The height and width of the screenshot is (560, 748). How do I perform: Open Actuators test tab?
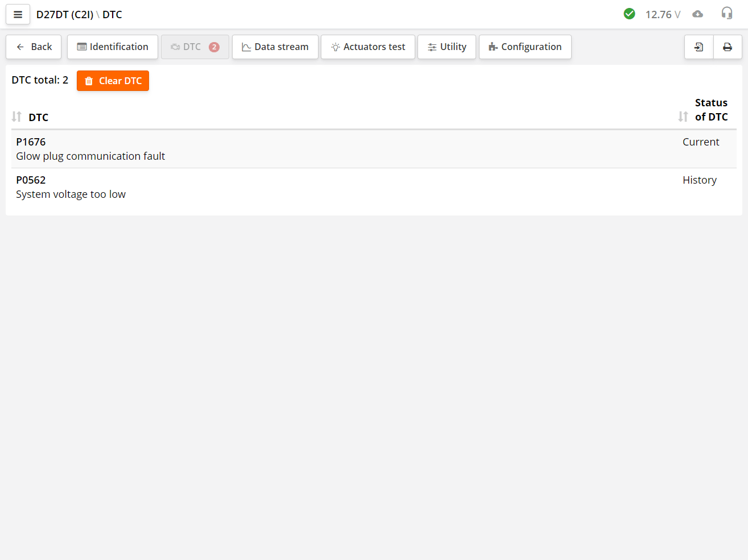click(x=367, y=47)
